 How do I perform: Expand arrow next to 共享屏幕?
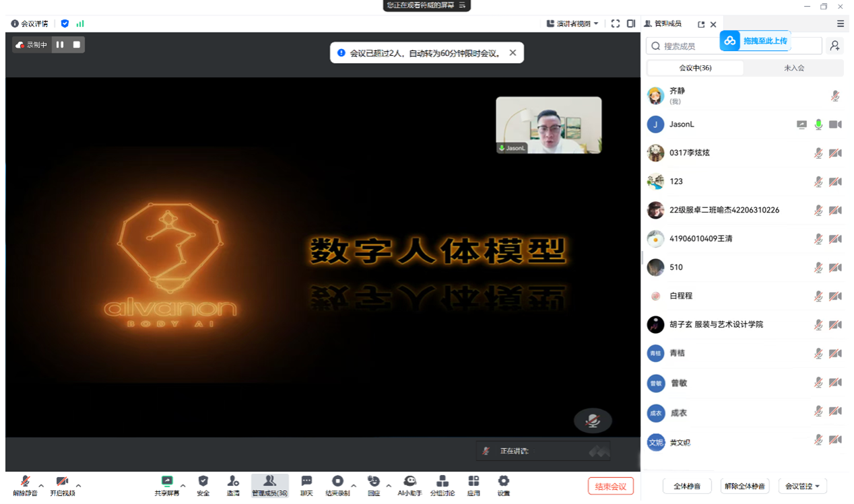click(183, 485)
